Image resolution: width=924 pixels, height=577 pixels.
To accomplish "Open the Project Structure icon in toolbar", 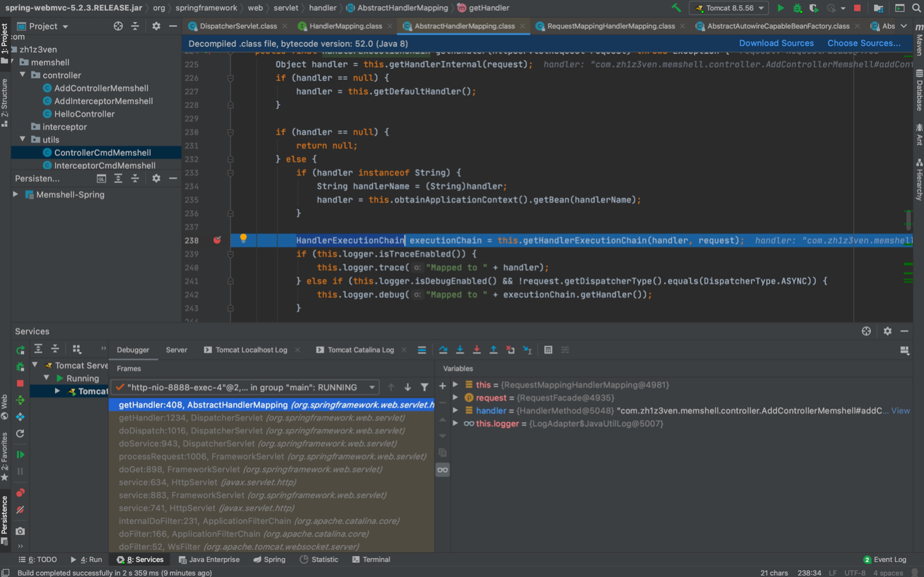I will click(878, 8).
